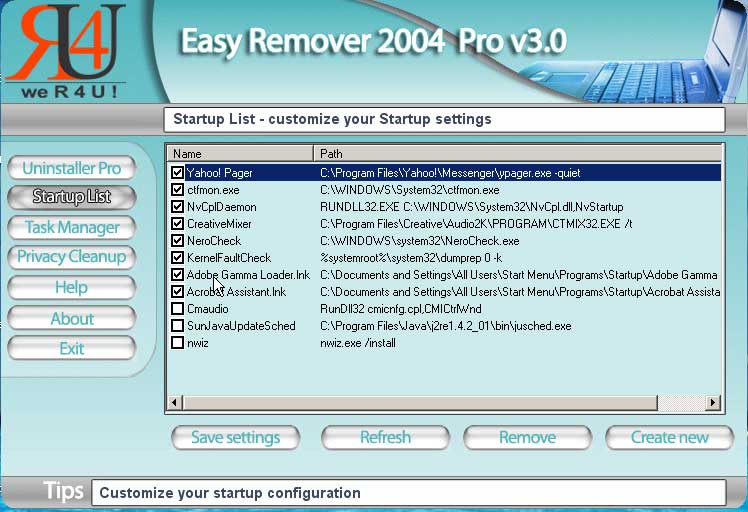Screen dimensions: 748x512
Task: Select the nwiz entry name
Action: 197,343
